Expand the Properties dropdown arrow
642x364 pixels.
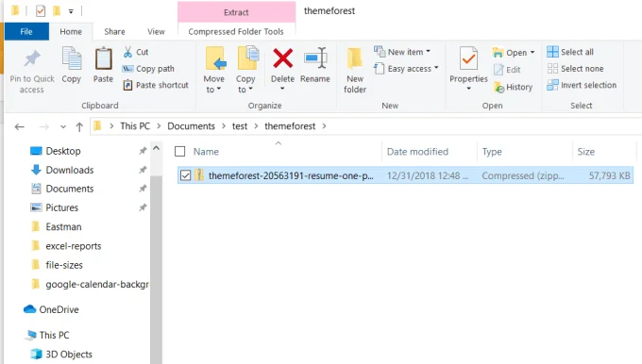click(x=469, y=89)
